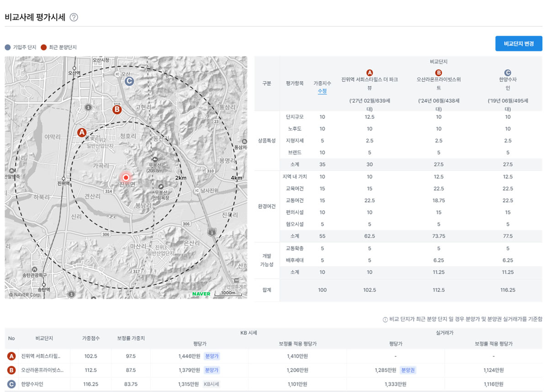Click the 브랜드 row label

coord(295,153)
